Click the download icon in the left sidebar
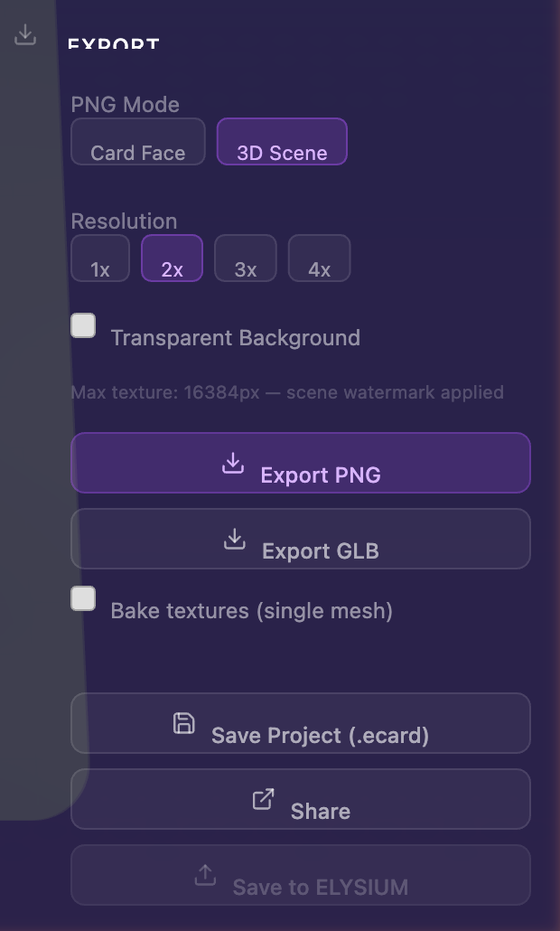Image resolution: width=560 pixels, height=931 pixels. pyautogui.click(x=25, y=34)
